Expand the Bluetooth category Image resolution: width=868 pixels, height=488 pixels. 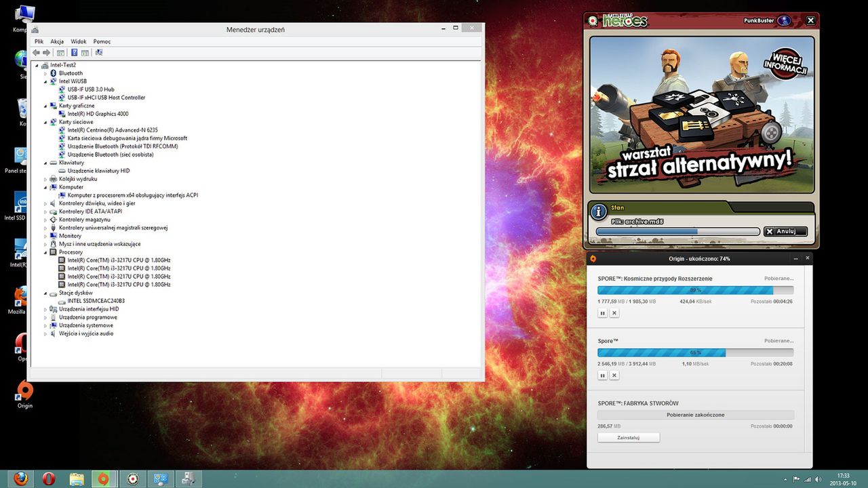(x=45, y=73)
